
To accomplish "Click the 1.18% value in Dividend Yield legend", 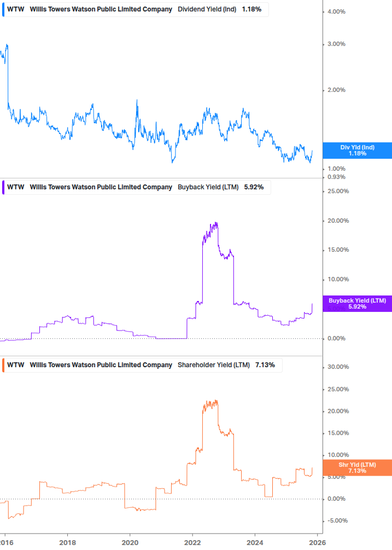I will 251,9.
